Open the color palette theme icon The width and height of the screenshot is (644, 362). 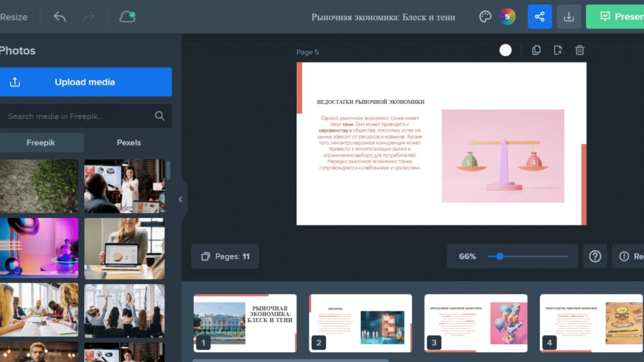coord(485,17)
